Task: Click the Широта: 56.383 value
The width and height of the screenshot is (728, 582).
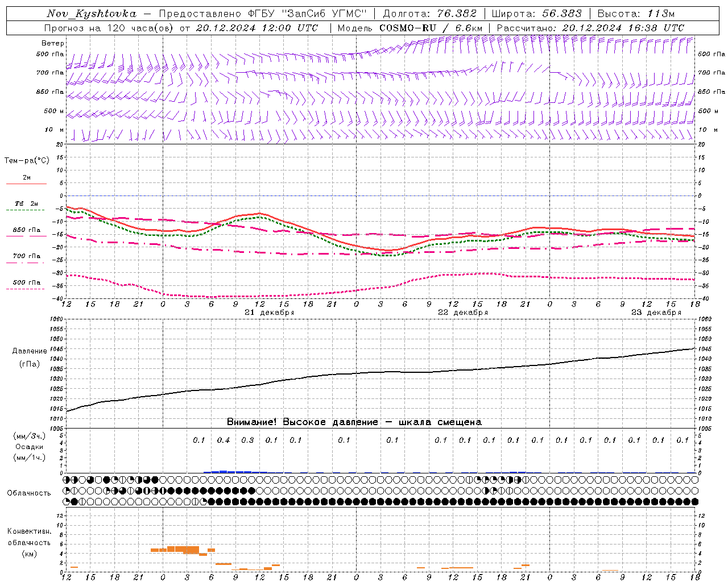Action: [536, 14]
